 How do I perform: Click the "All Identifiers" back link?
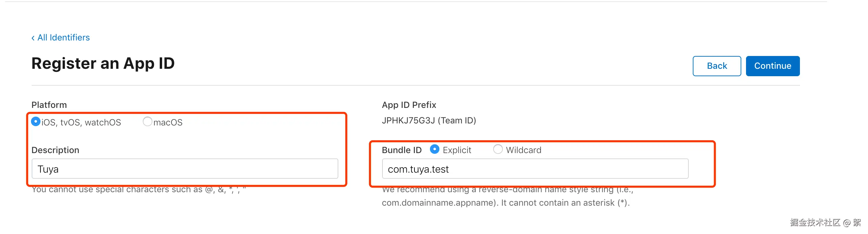[63, 37]
